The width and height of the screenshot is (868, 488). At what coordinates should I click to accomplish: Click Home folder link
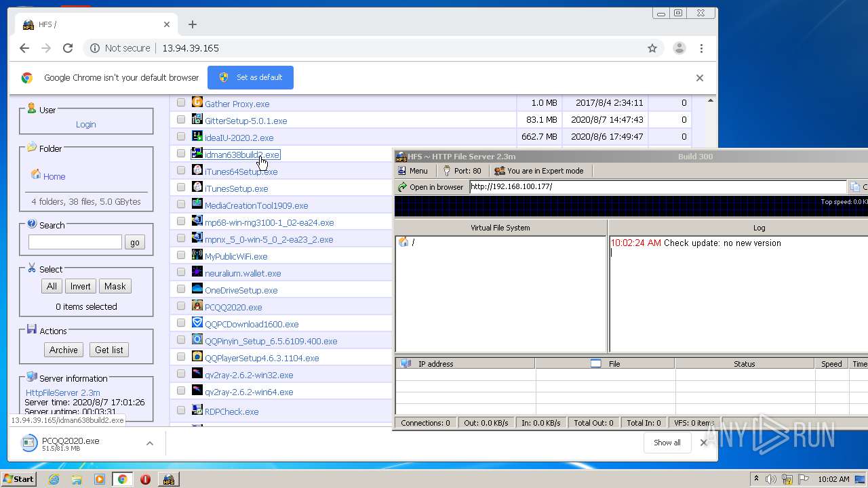[54, 176]
